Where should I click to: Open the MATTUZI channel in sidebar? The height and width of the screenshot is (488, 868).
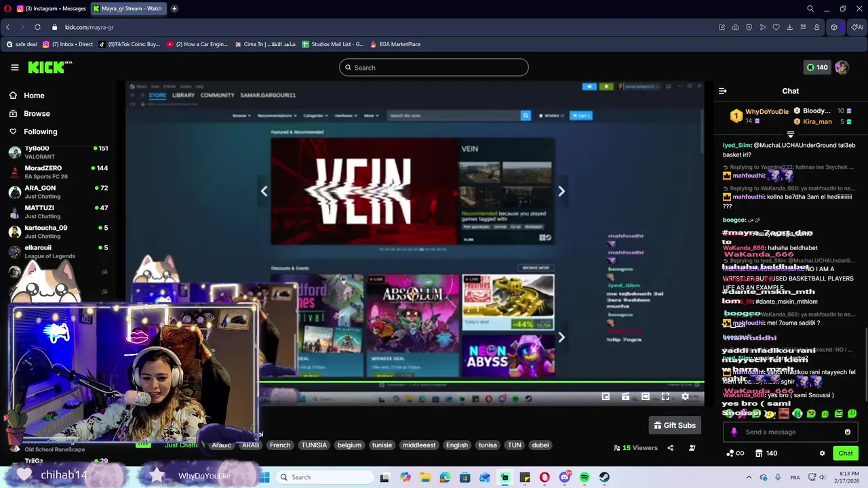click(x=58, y=211)
